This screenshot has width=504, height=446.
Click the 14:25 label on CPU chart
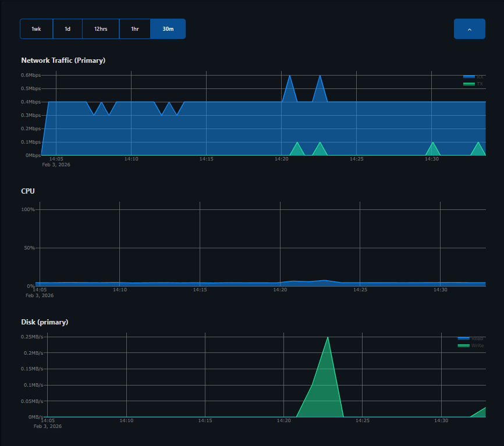pos(360,290)
